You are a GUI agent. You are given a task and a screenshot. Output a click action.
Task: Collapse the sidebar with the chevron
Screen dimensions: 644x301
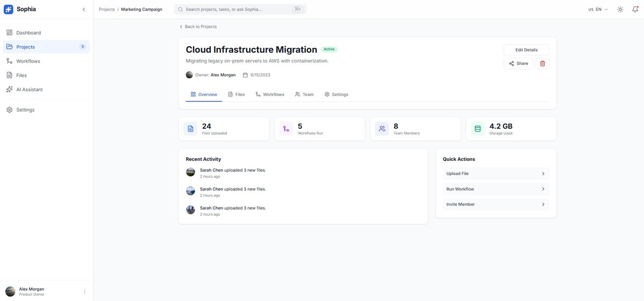click(84, 9)
